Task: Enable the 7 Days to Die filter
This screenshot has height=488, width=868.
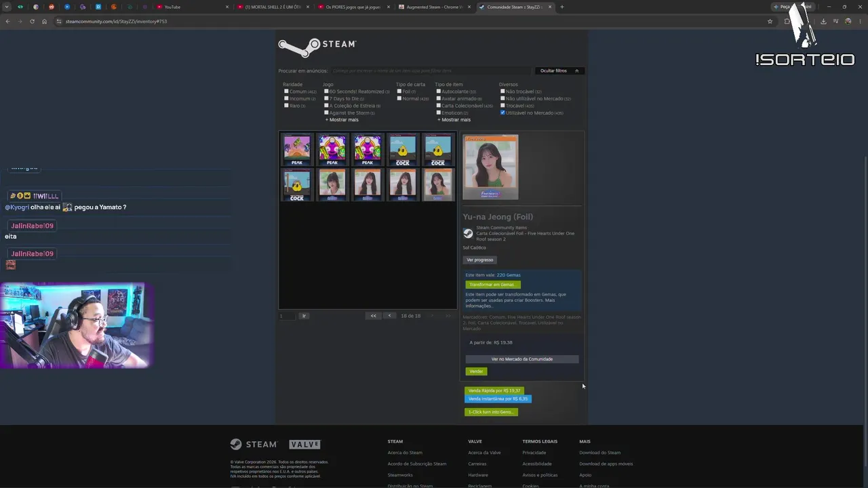Action: [x=326, y=98]
